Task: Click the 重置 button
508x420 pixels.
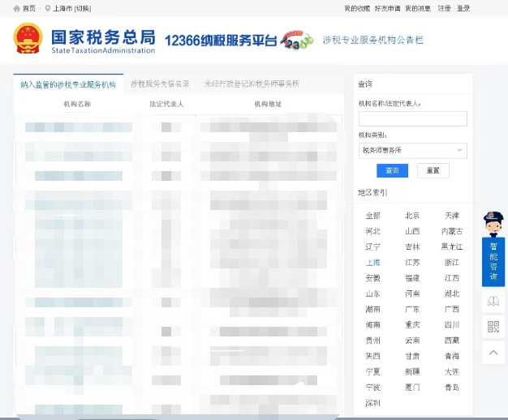Action: (433, 170)
